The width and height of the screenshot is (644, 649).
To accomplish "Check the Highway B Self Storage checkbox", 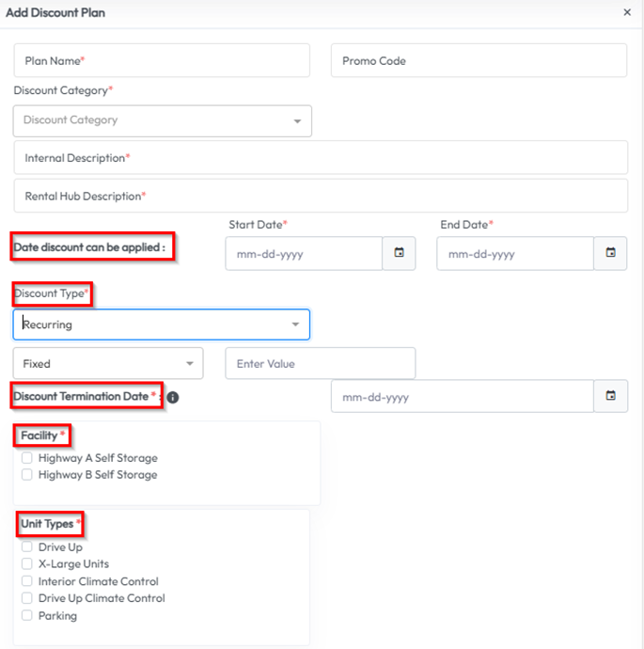I will click(27, 475).
